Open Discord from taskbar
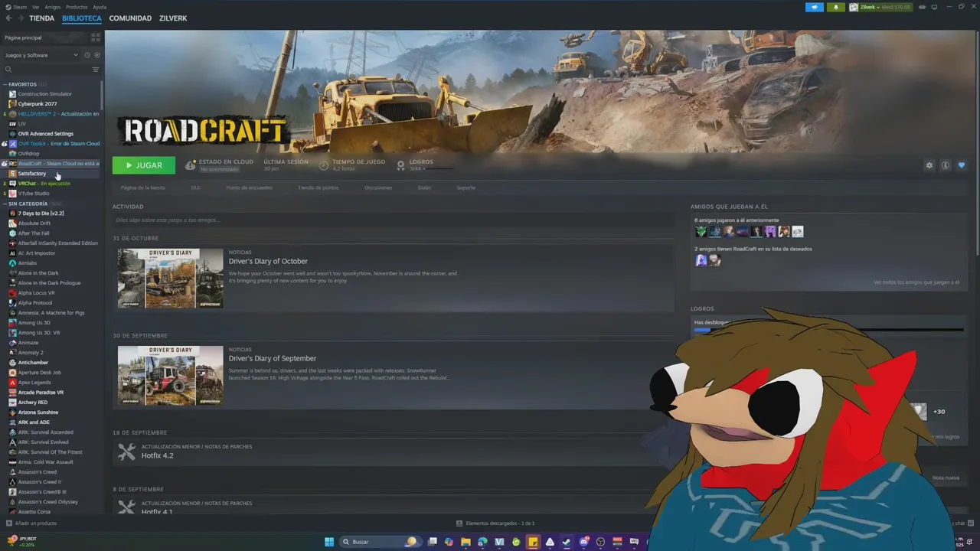 click(583, 542)
